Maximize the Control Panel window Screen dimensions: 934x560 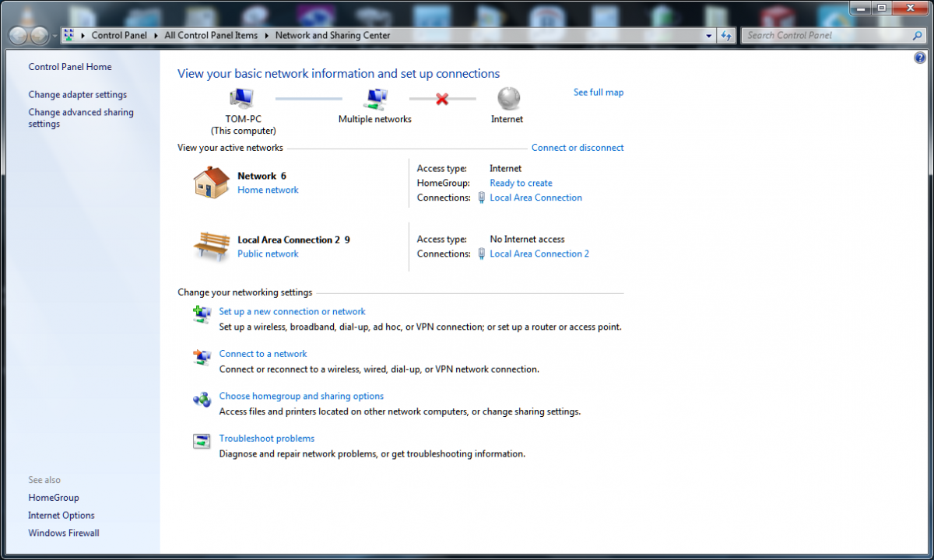pos(881,7)
